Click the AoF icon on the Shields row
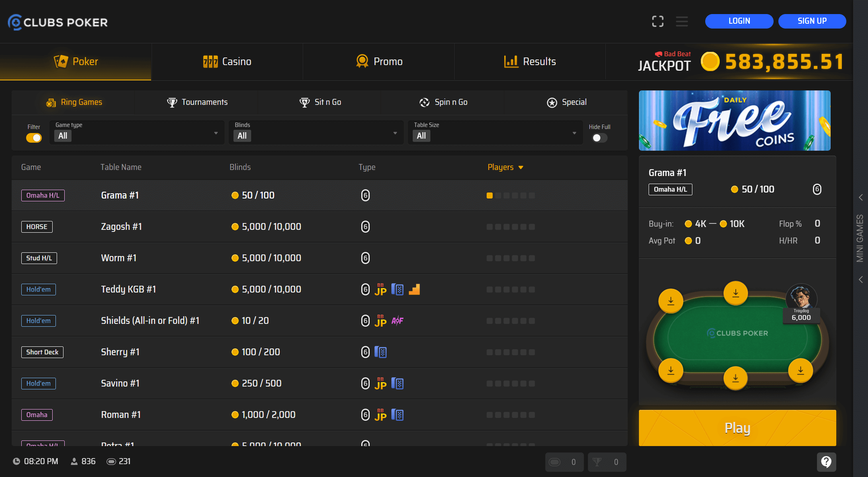The width and height of the screenshot is (868, 477). (x=397, y=321)
